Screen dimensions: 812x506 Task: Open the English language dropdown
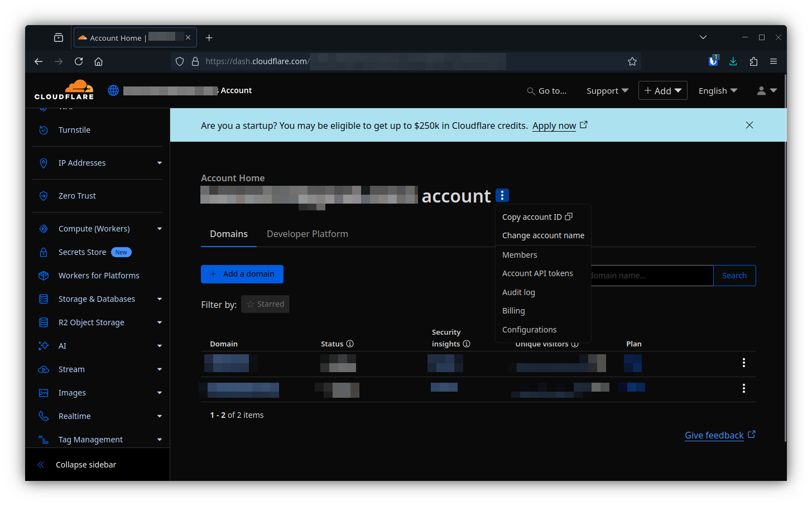click(718, 91)
